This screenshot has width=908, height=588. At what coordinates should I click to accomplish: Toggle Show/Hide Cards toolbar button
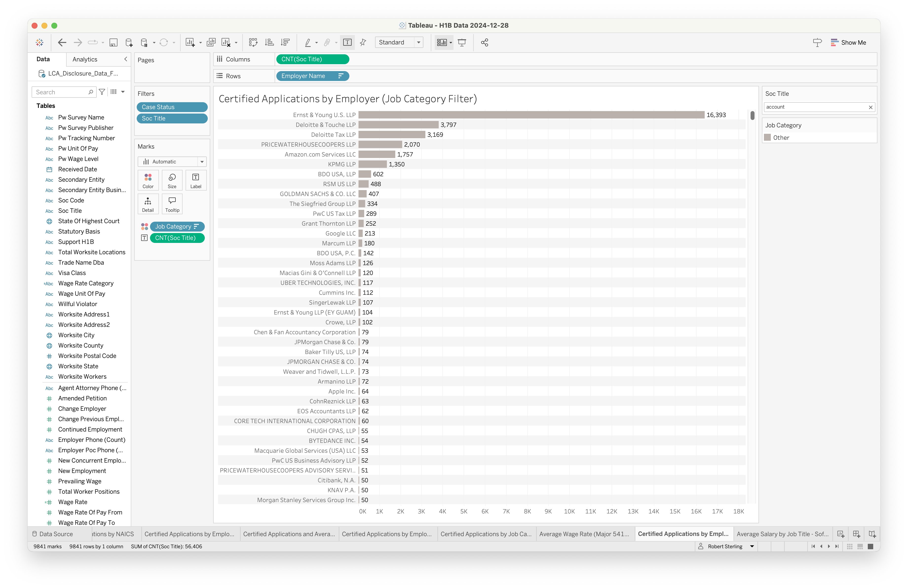tap(442, 42)
